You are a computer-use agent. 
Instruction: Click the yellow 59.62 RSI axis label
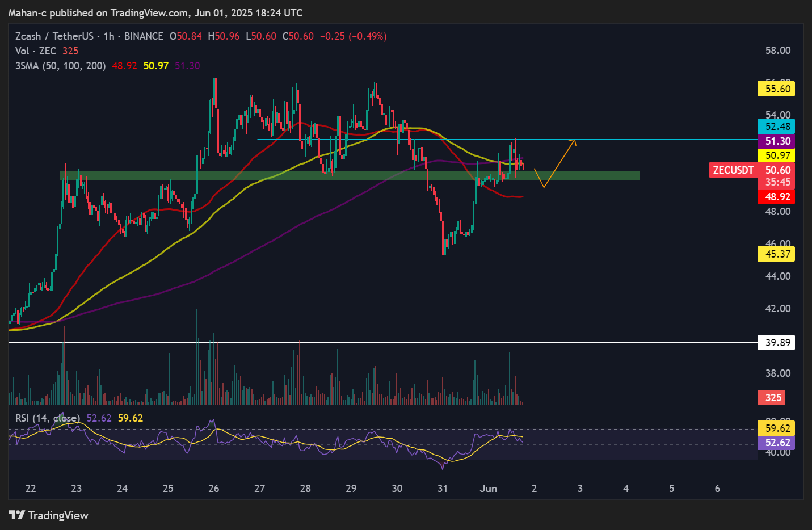[777, 428]
